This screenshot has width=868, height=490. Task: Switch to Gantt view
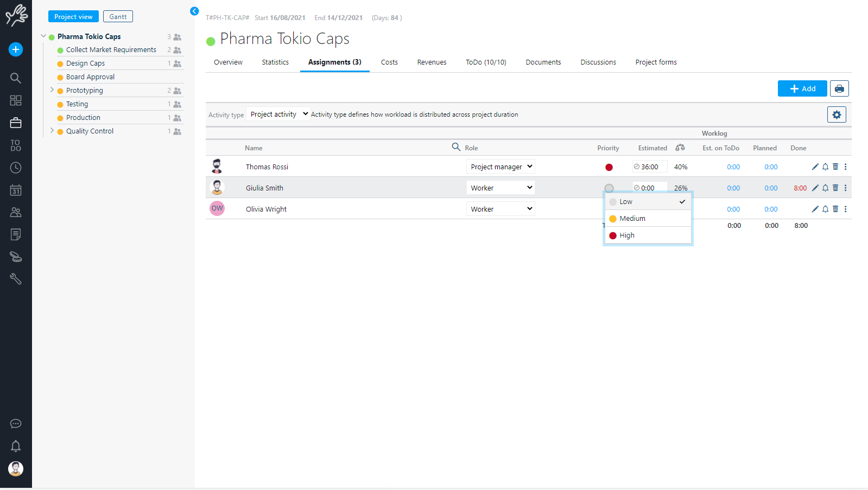pos(118,17)
